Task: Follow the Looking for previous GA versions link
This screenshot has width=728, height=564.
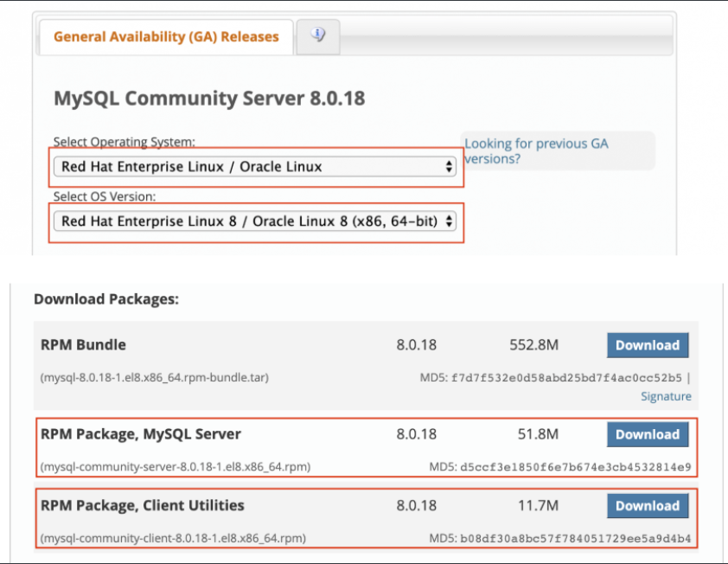Action: 536,151
